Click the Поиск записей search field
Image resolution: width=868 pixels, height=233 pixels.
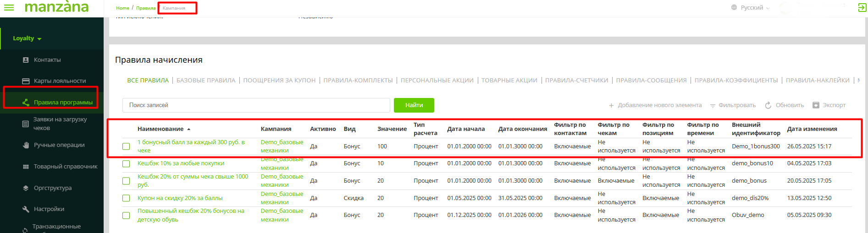[x=256, y=105]
